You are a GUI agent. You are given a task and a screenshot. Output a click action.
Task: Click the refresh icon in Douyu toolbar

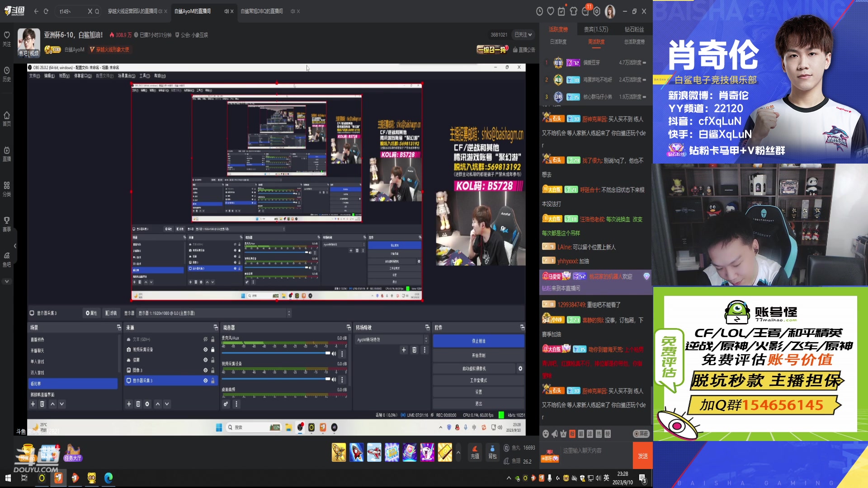point(46,11)
